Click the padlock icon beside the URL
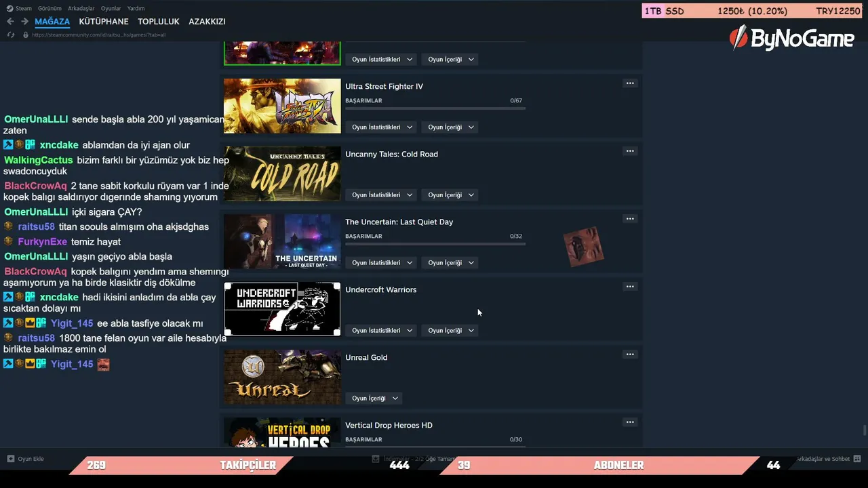The image size is (868, 488). coord(26,35)
